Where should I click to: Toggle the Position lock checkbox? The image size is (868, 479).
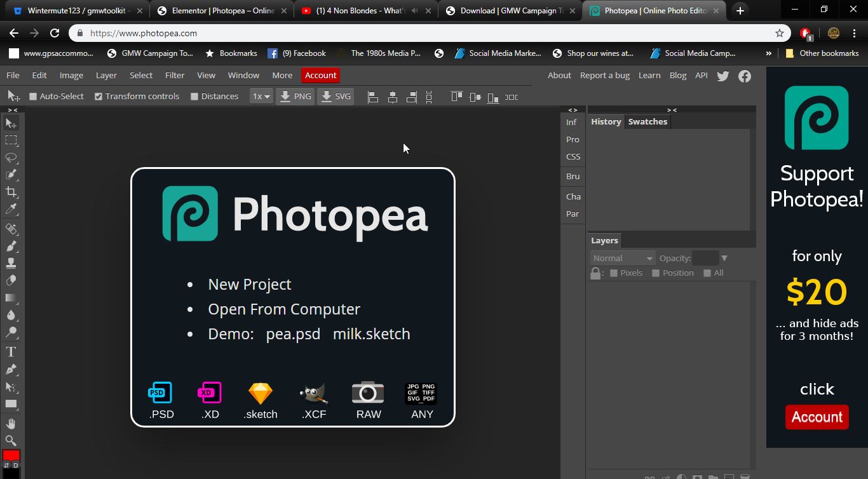pyautogui.click(x=656, y=273)
